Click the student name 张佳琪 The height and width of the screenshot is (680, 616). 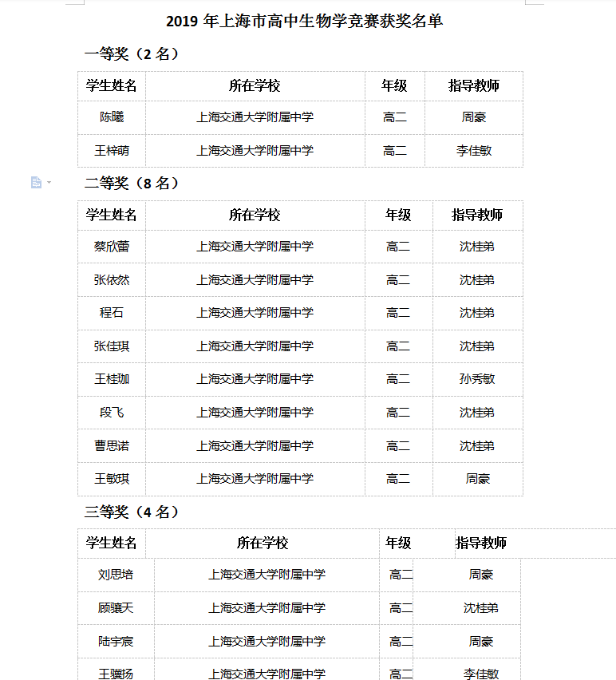(x=112, y=346)
